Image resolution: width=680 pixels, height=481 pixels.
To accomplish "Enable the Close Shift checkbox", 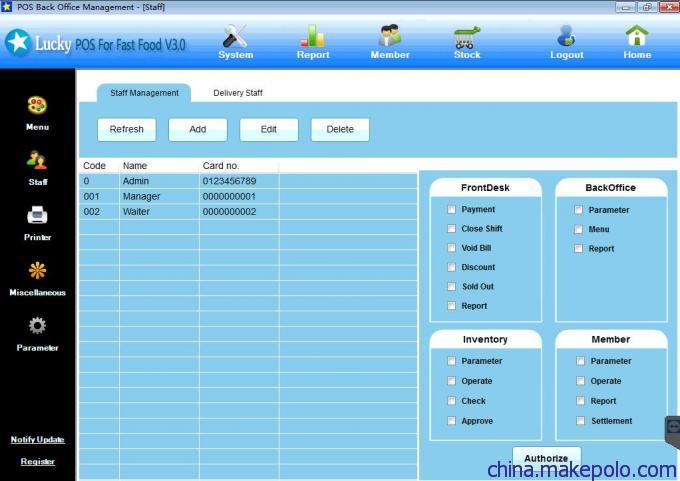I will [x=451, y=228].
